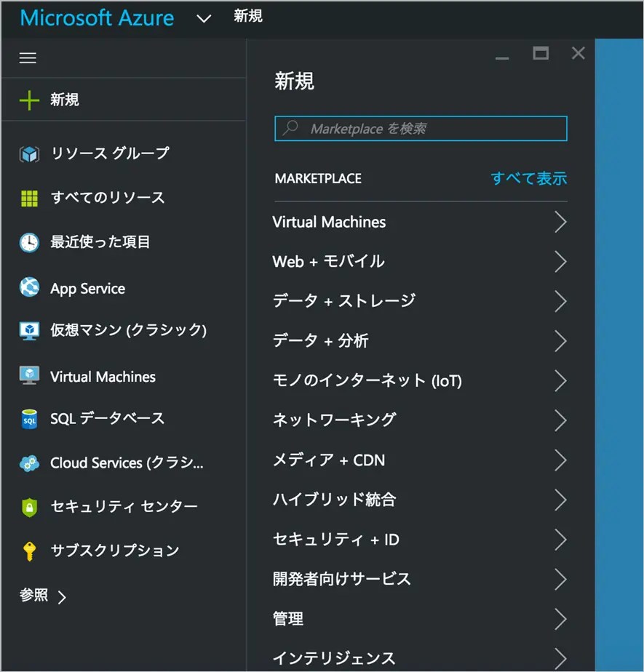Click the 新規 breadcrumb in the top bar
The width and height of the screenshot is (644, 672).
[x=248, y=16]
